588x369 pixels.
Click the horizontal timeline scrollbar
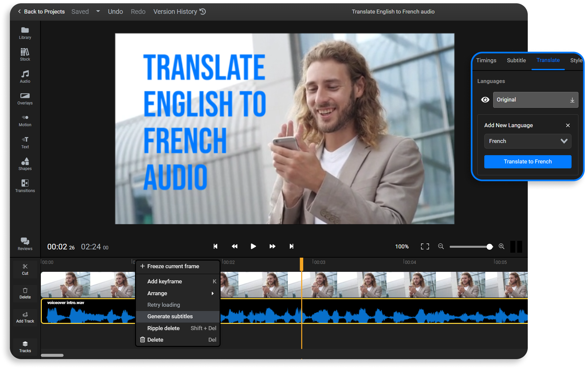(x=52, y=355)
